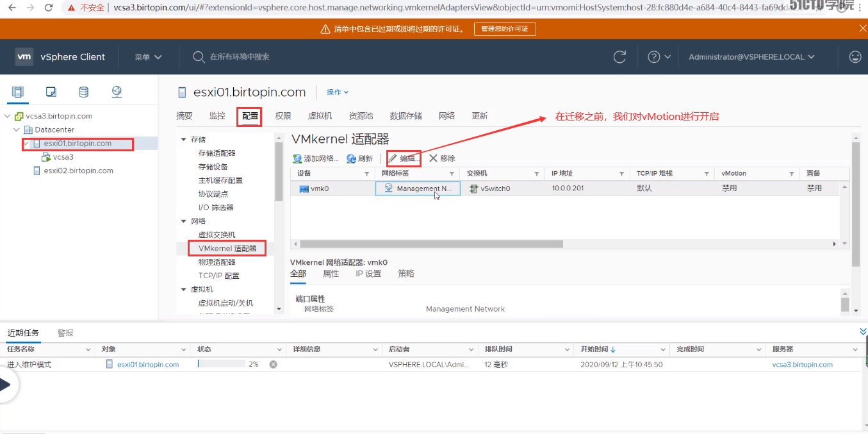Viewport: 868px width, 434px height.
Task: Switch to the 资源池 tab
Action: tap(361, 116)
